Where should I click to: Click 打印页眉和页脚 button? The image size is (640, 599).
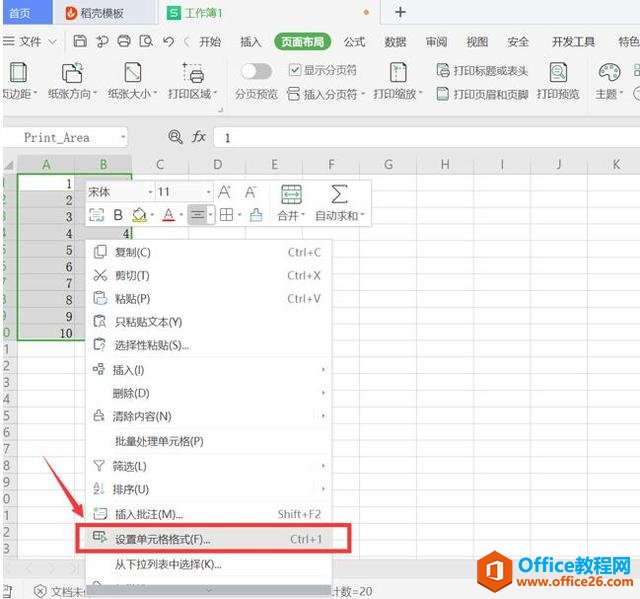[482, 94]
